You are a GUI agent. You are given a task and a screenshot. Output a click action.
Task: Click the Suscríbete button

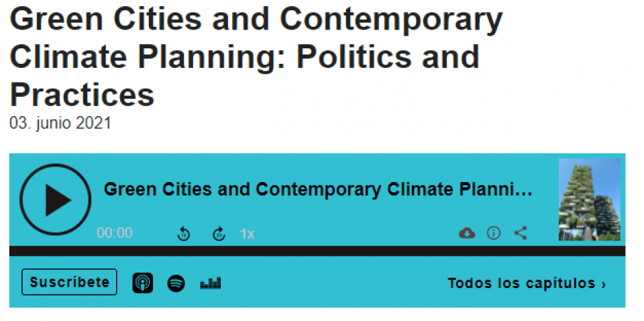(69, 282)
